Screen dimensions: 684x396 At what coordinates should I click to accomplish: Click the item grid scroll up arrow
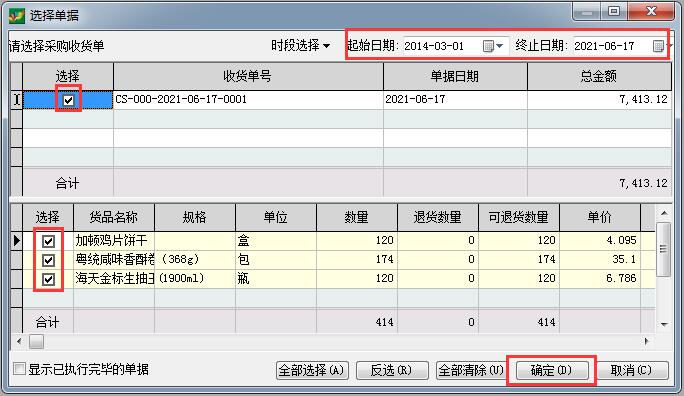tap(664, 213)
